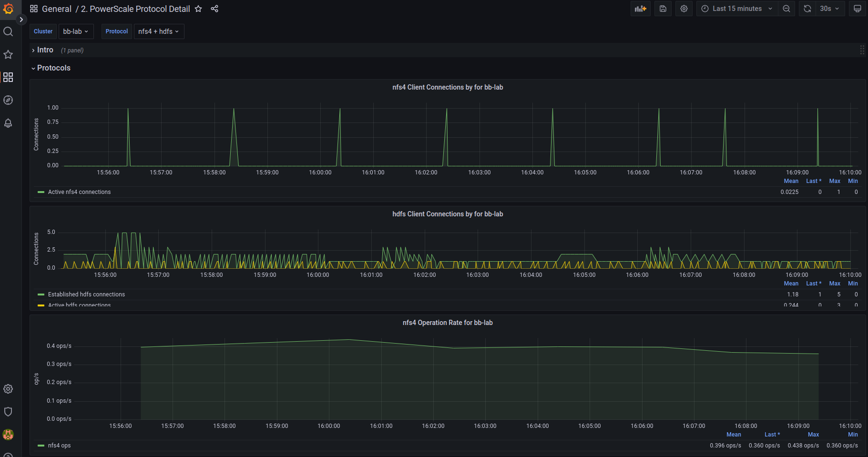Image resolution: width=868 pixels, height=457 pixels.
Task: Open the Dashboards sidebar icon
Action: click(x=8, y=77)
